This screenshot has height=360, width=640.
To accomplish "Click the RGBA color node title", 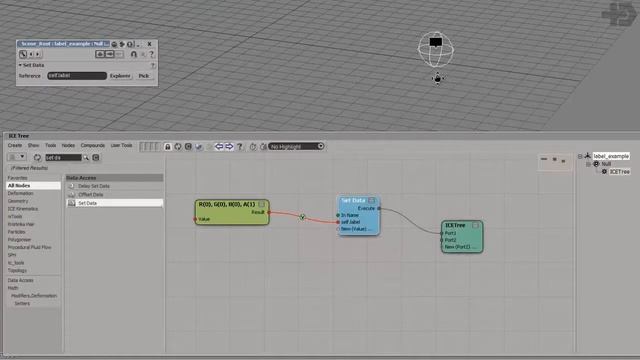I will [227, 204].
